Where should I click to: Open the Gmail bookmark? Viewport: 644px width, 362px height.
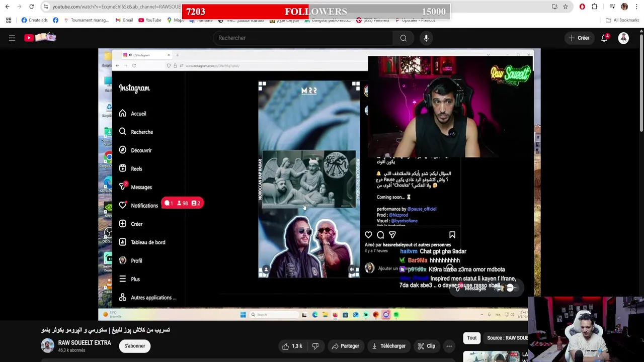[124, 20]
